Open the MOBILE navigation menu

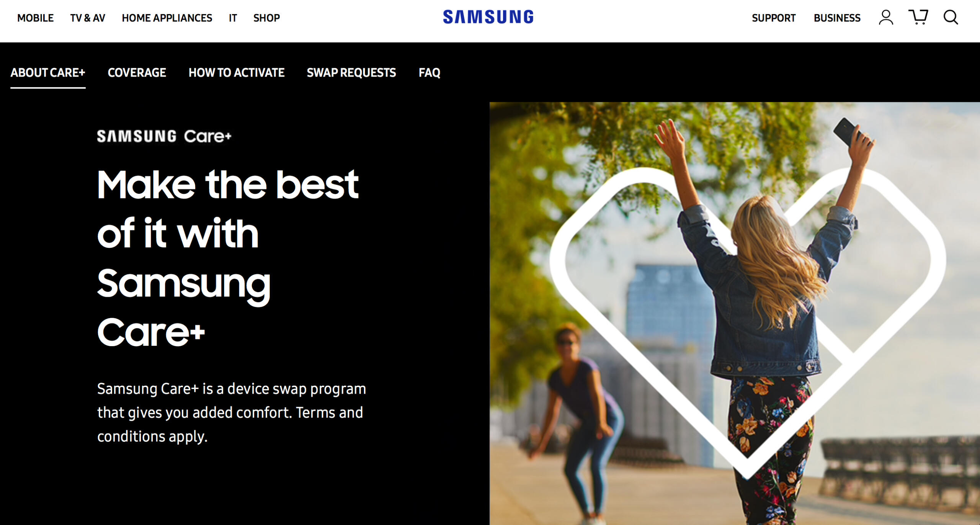pos(35,18)
